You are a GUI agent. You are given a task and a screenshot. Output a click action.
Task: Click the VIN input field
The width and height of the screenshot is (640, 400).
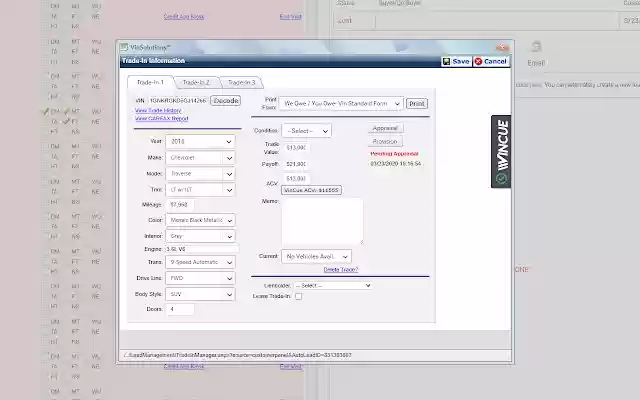click(x=178, y=100)
